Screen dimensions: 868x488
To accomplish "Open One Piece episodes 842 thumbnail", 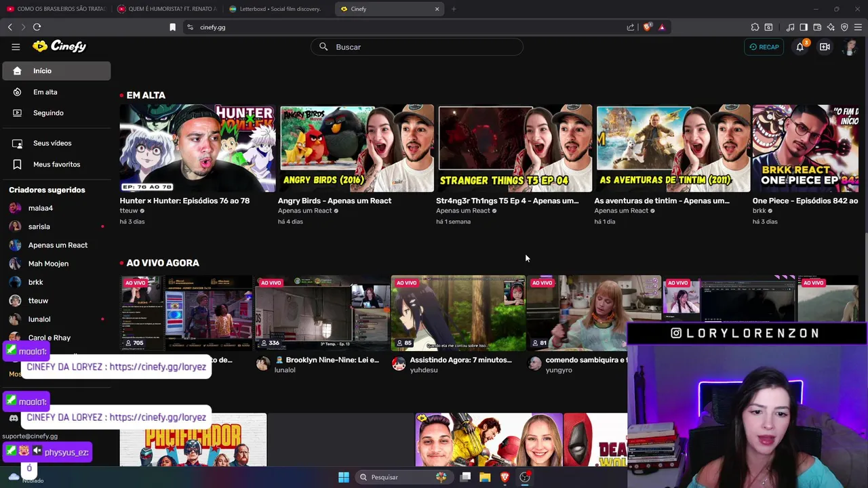I will [806, 148].
